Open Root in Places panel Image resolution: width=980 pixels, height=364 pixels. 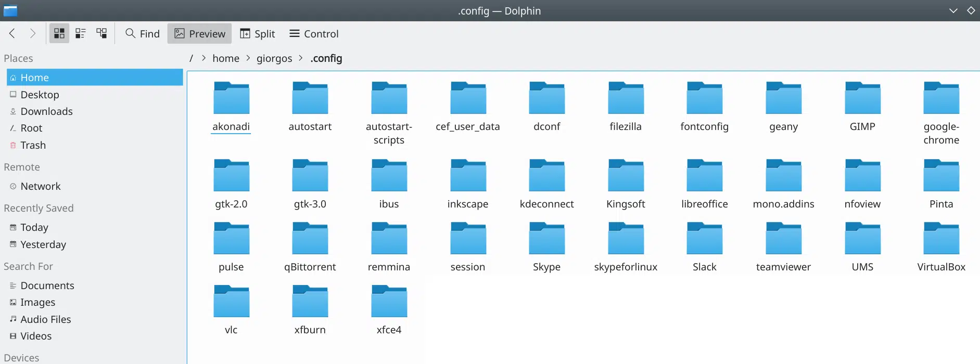pyautogui.click(x=95, y=128)
